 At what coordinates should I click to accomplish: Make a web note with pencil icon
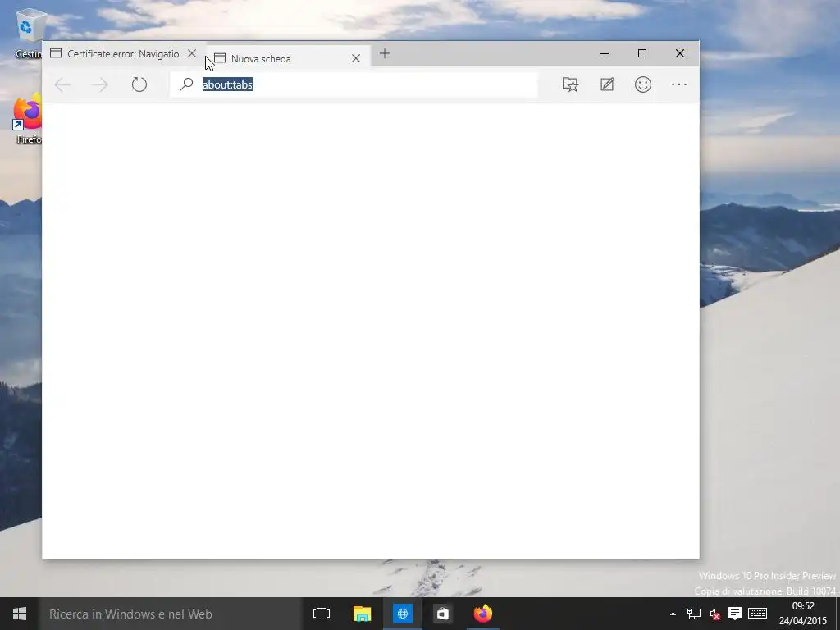[607, 84]
